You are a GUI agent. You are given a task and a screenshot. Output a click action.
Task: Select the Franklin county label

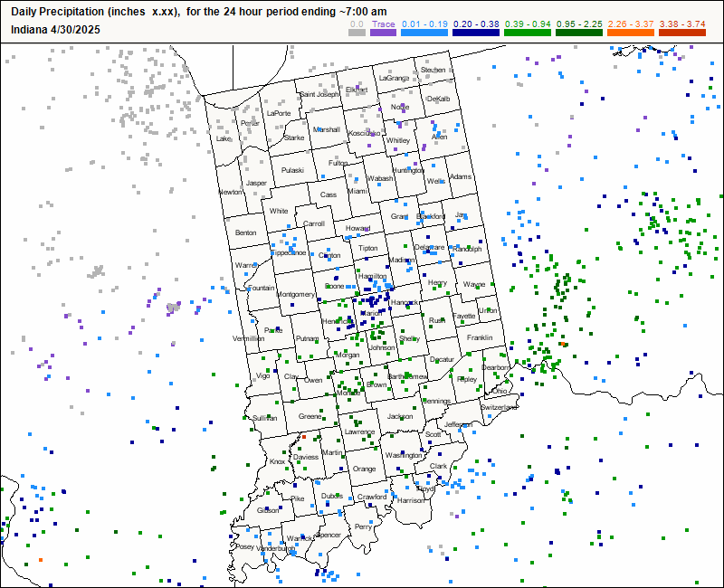click(x=480, y=337)
